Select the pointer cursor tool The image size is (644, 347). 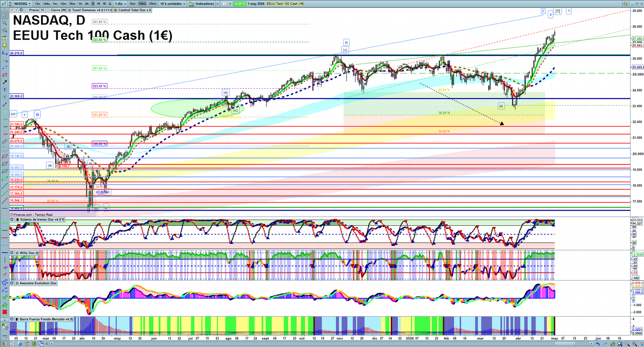(x=4, y=16)
